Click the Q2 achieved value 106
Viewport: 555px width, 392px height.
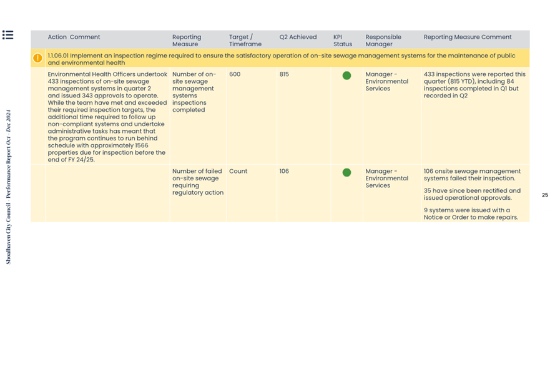(284, 171)
